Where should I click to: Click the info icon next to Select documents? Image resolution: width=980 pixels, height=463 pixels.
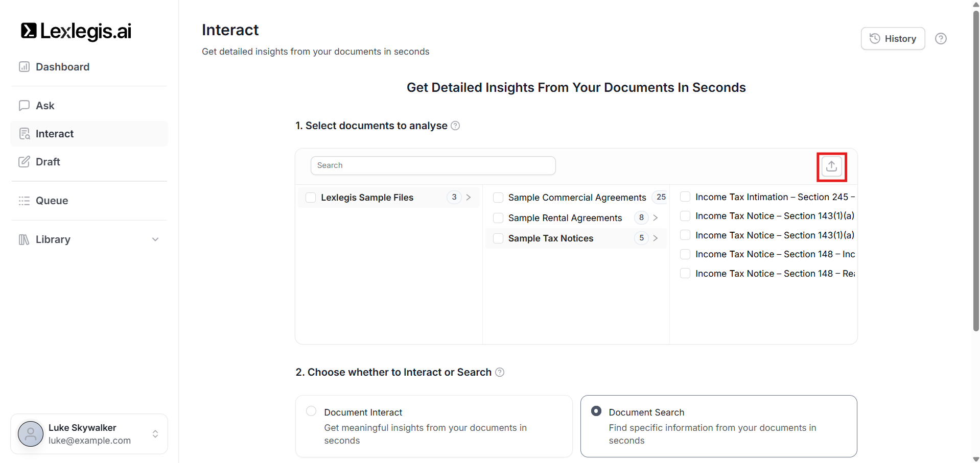[x=455, y=126]
